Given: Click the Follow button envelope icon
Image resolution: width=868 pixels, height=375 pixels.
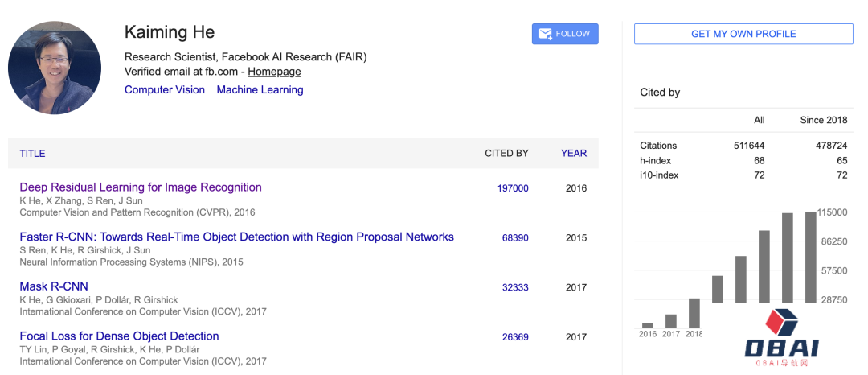Looking at the screenshot, I should [545, 34].
